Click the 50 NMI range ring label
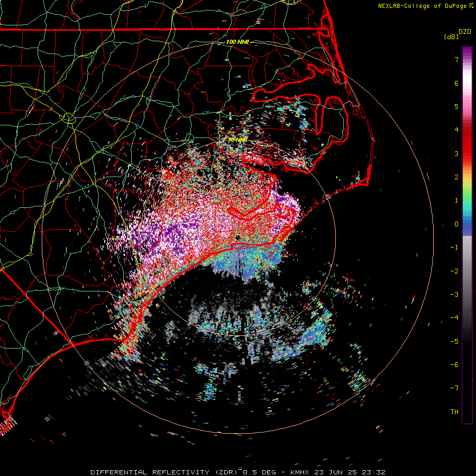The image size is (476, 476). 237,140
